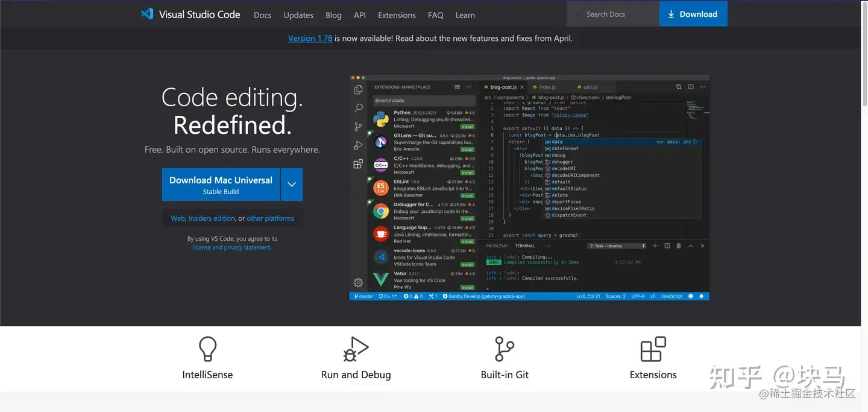
Task: Click the split terminal icon
Action: pos(667,246)
